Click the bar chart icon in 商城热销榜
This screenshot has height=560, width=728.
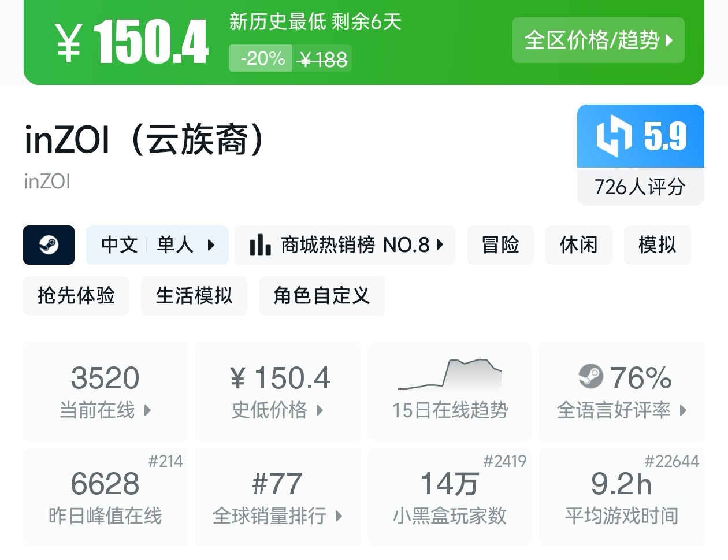click(x=260, y=245)
